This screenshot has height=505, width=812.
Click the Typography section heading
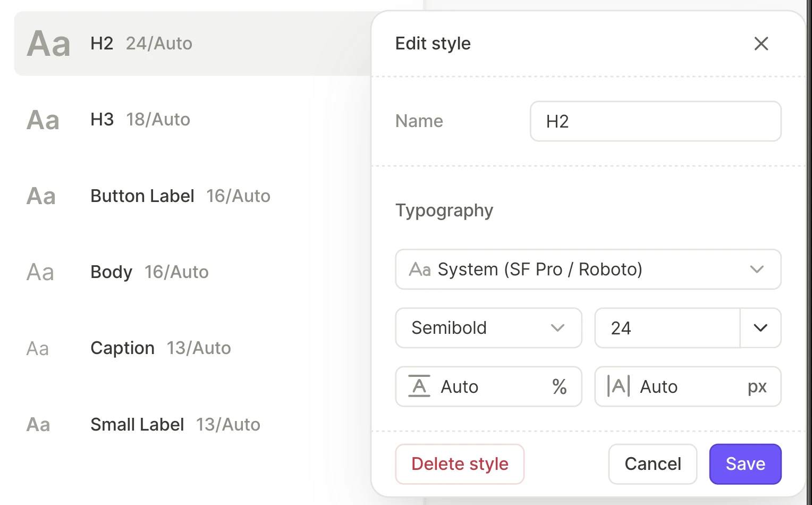coord(444,211)
